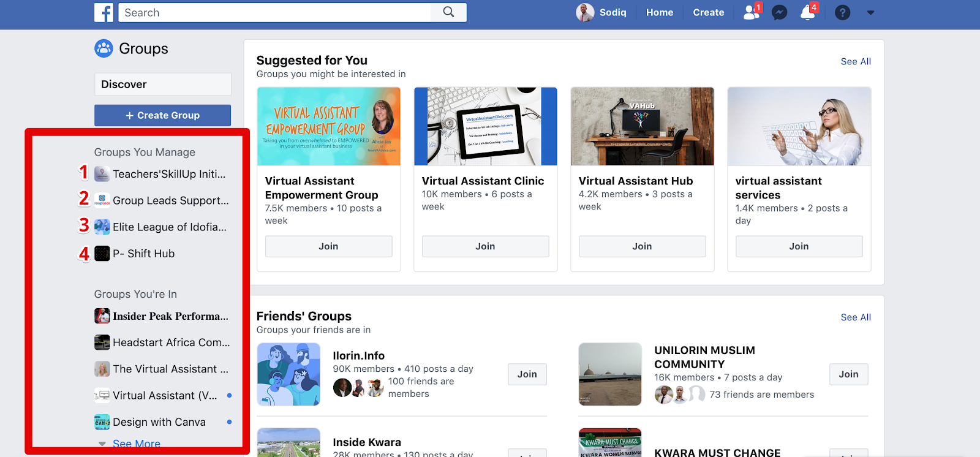
Task: Open Insider Peak Performa... group
Action: 170,316
